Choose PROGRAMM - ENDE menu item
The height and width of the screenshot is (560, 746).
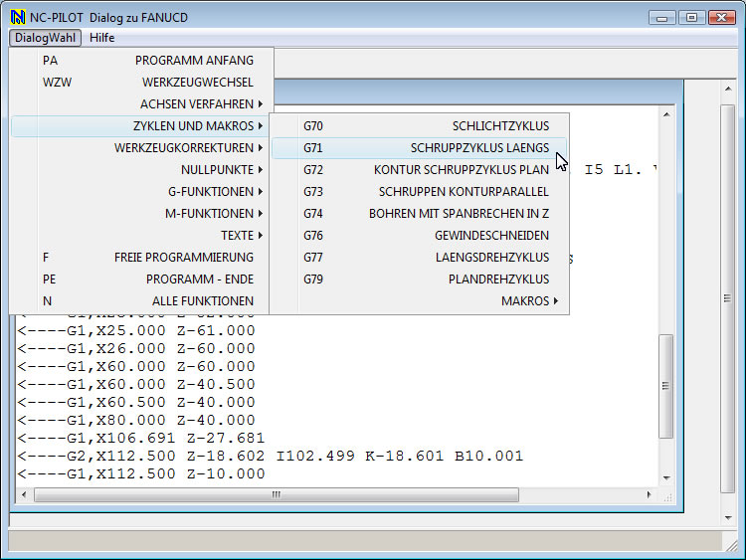click(x=199, y=280)
